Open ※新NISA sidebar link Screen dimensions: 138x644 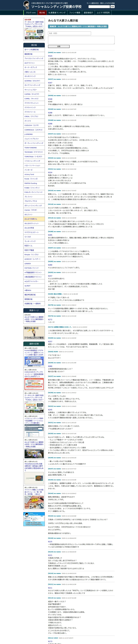34,290
